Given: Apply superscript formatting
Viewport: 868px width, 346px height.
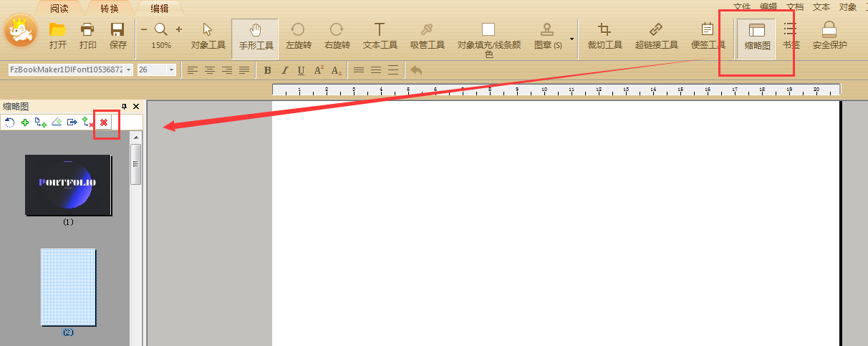Looking at the screenshot, I should tap(319, 70).
